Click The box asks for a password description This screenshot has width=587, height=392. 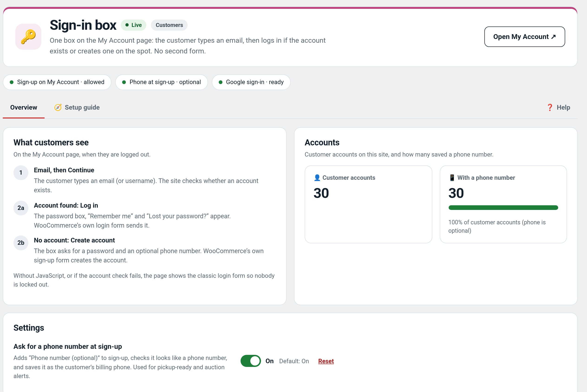click(149, 255)
